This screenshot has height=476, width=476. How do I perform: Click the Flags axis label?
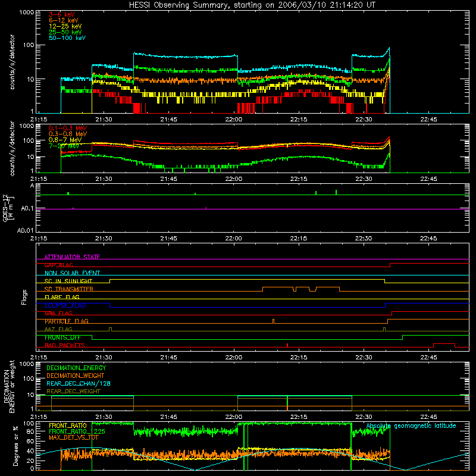(24, 297)
